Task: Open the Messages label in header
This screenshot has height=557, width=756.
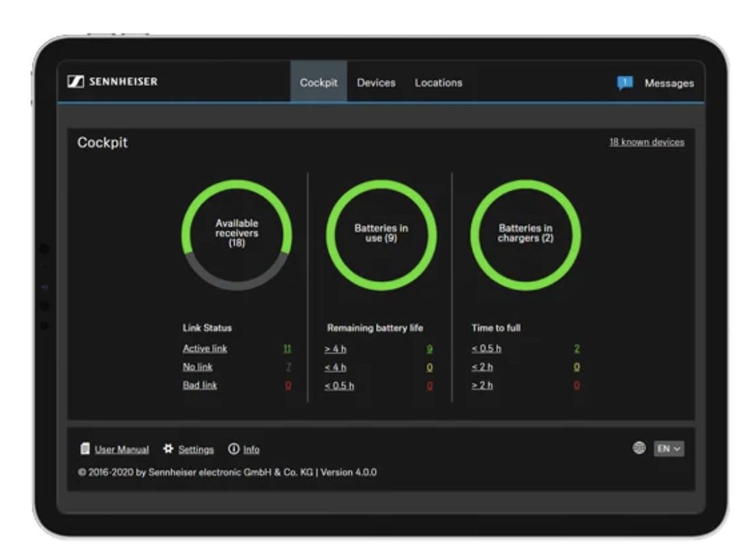Action: click(669, 83)
